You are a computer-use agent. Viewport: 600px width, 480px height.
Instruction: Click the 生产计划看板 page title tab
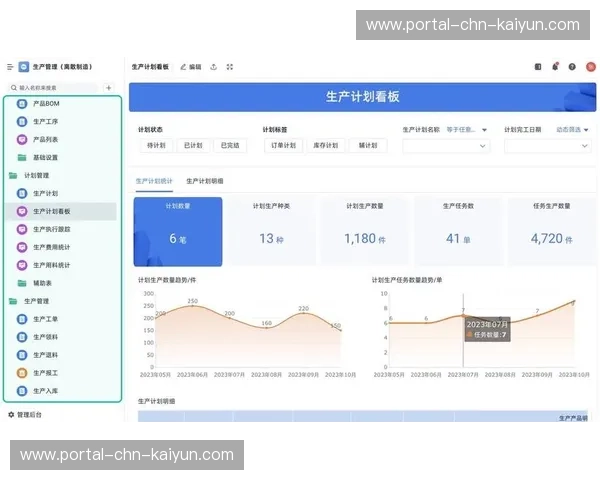click(x=150, y=67)
